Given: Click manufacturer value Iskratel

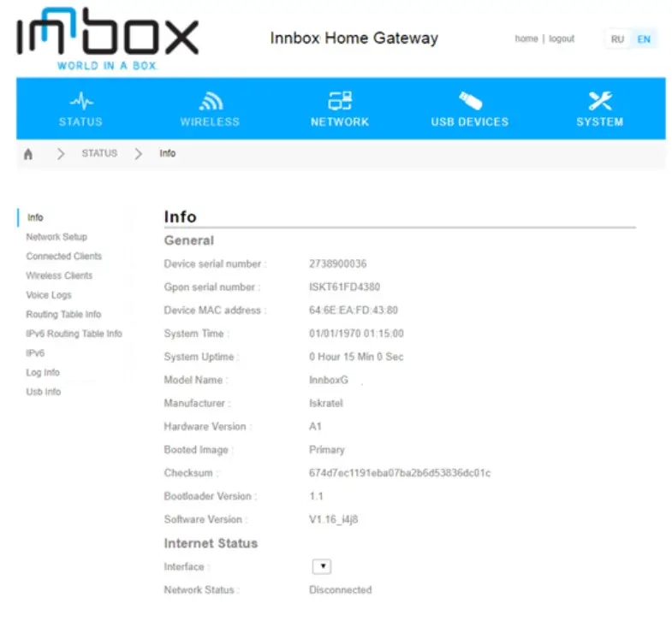Looking at the screenshot, I should (x=326, y=403).
